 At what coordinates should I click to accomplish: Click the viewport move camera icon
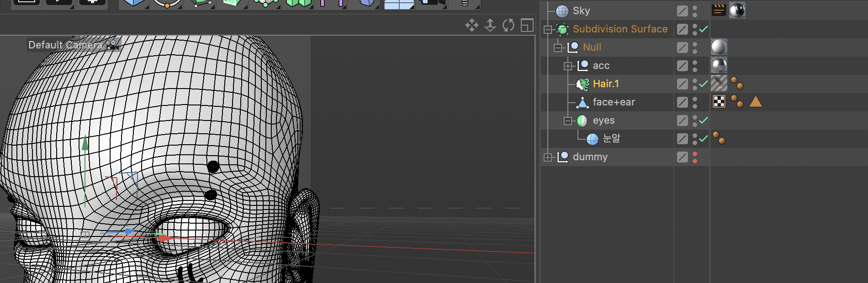472,25
